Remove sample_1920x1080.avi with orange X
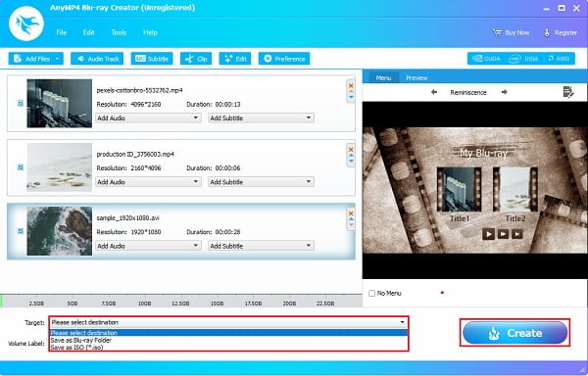 (x=351, y=213)
